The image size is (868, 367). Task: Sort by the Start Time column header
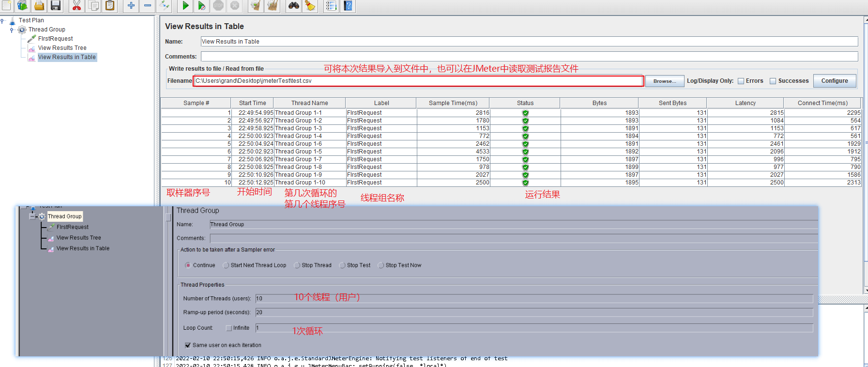[253, 103]
